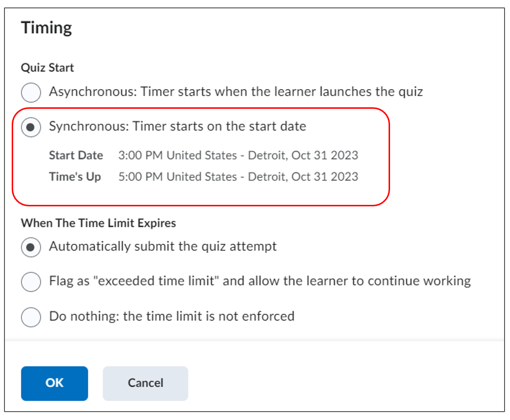510x420 pixels.
Task: Click the time limit not enforced label
Action: click(171, 317)
